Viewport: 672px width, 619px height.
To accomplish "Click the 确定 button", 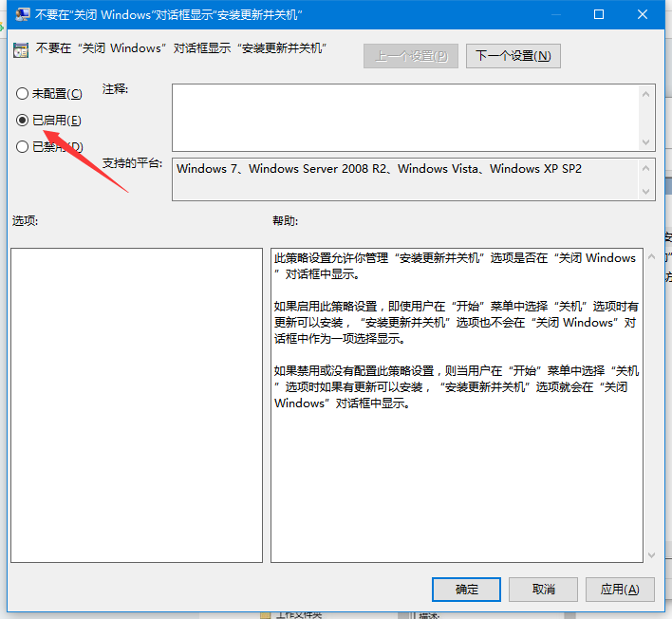I will tap(466, 590).
